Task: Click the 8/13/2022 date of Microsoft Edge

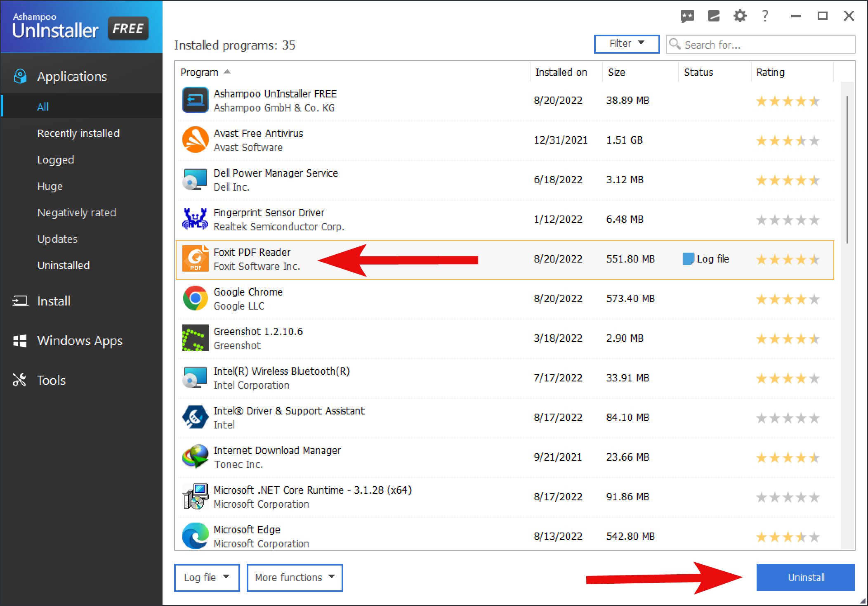Action: [x=558, y=536]
